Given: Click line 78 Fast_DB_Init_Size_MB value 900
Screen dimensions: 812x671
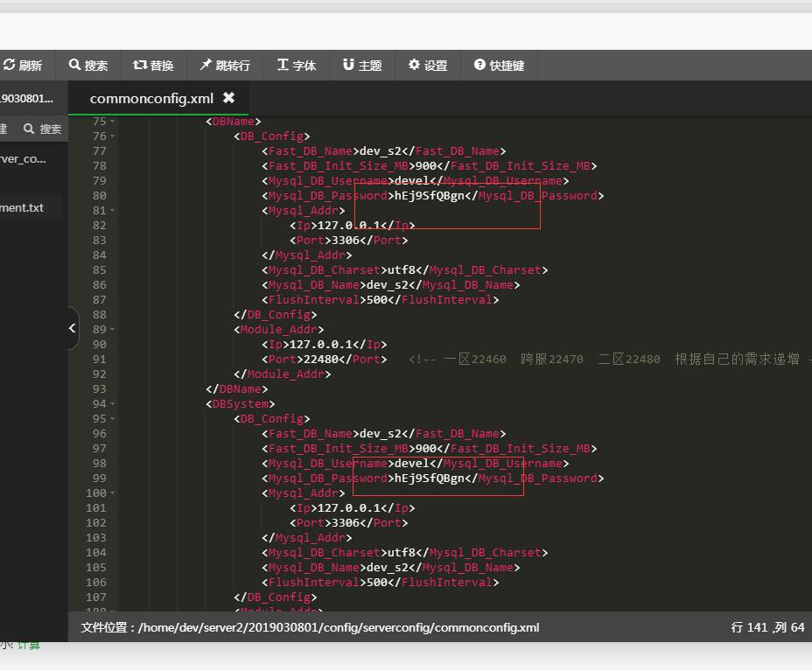Looking at the screenshot, I should (425, 166).
